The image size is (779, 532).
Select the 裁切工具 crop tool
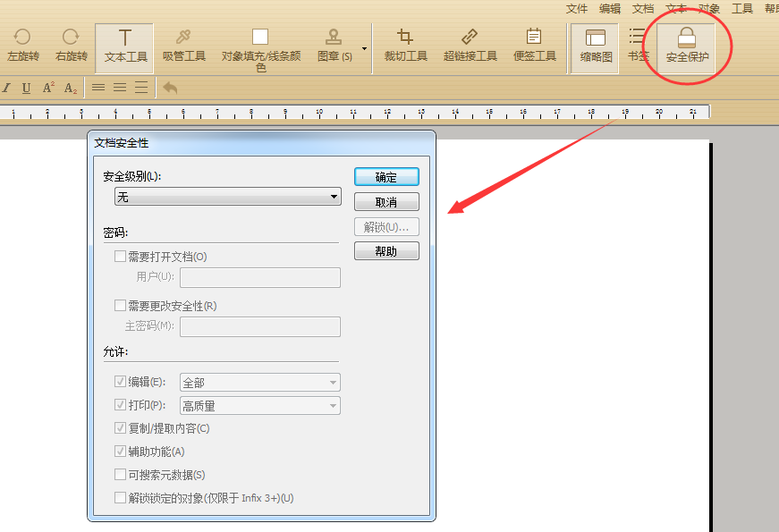coord(405,46)
